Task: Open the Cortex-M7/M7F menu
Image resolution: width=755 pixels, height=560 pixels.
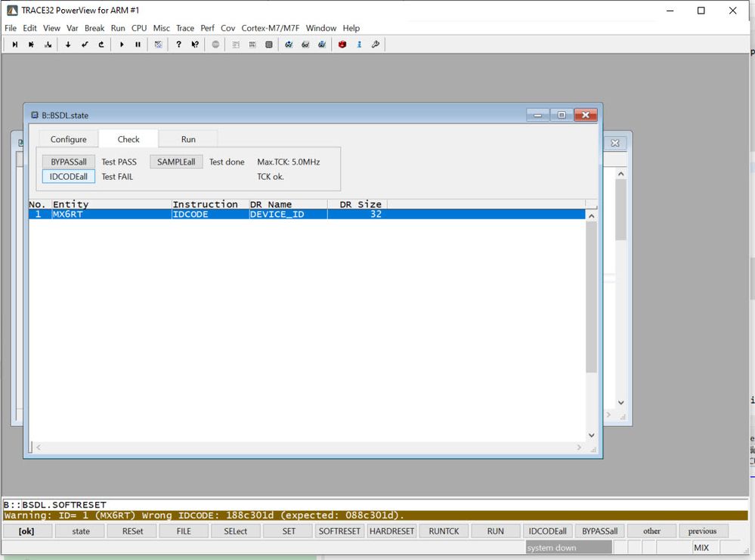Action: [270, 28]
